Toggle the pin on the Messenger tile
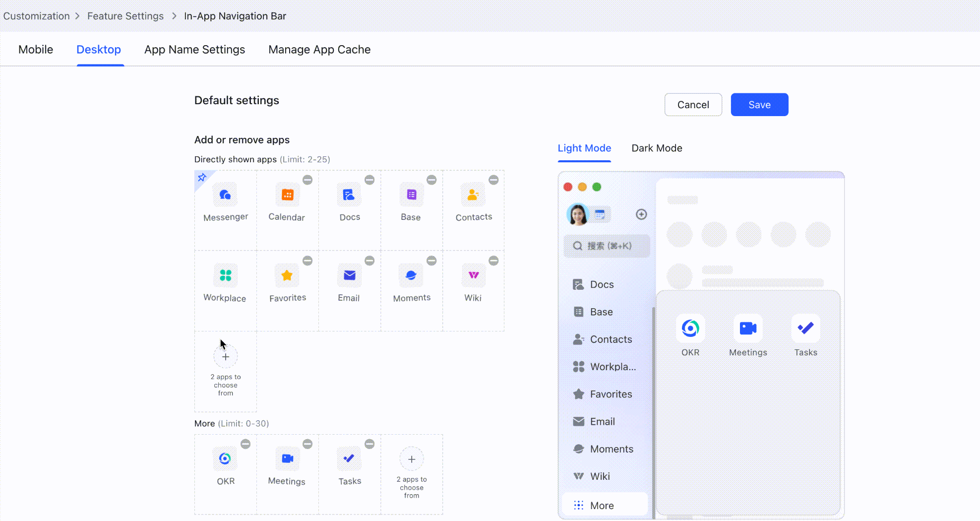Viewport: 980px width, 521px height. pos(202,177)
